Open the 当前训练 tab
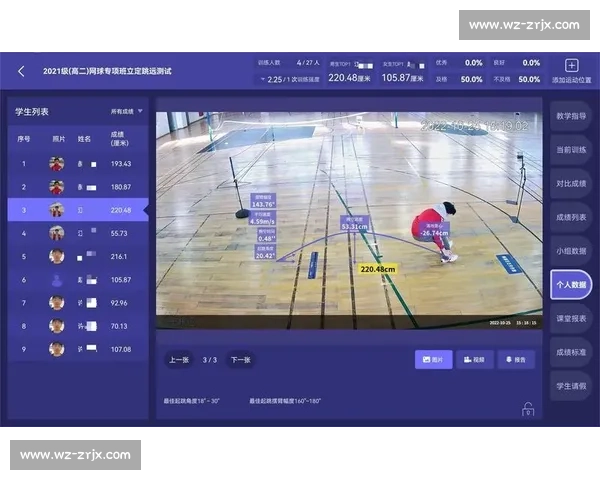 click(571, 150)
